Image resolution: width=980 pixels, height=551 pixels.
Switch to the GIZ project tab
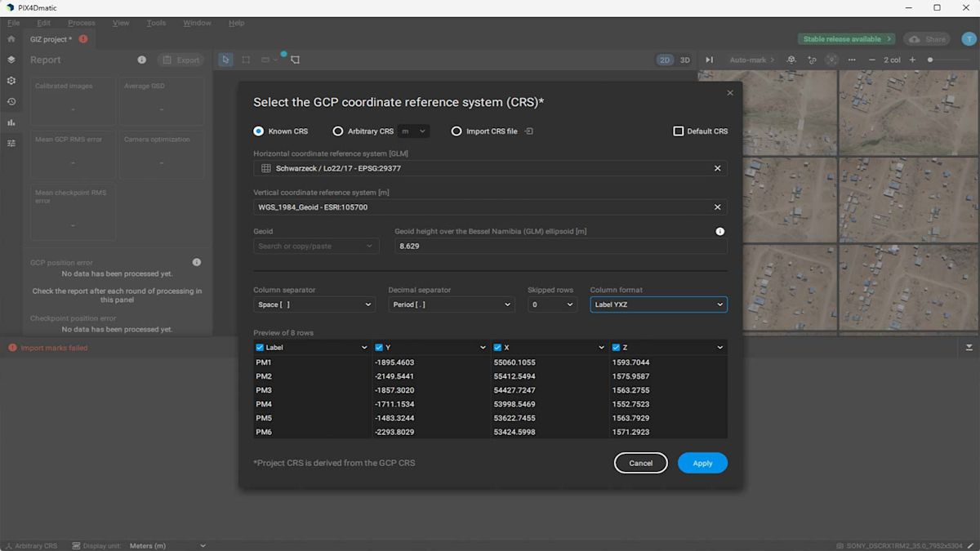51,38
